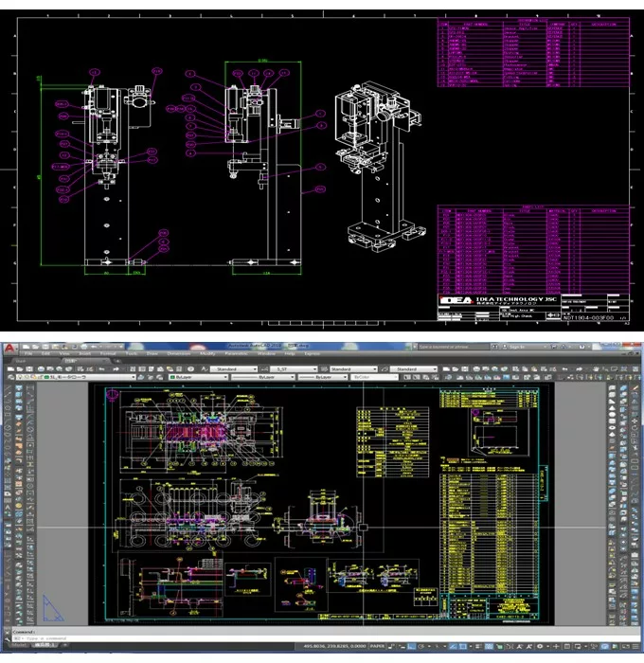Viewport: 644px width, 663px height.
Task: Click the Plot print icon in standard toolbar
Action: (x=41, y=369)
